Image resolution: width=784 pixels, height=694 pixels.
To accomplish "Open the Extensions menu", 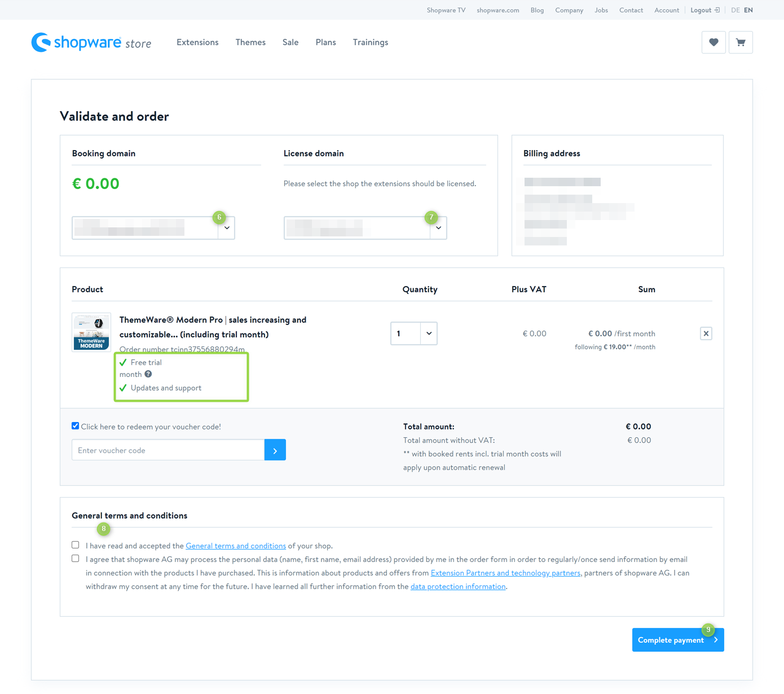I will click(x=197, y=42).
